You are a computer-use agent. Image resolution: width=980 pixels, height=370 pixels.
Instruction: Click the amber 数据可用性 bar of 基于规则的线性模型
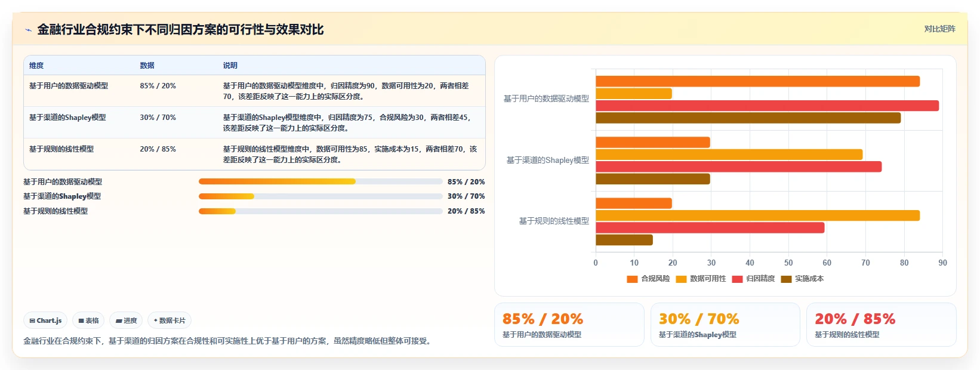(757, 215)
